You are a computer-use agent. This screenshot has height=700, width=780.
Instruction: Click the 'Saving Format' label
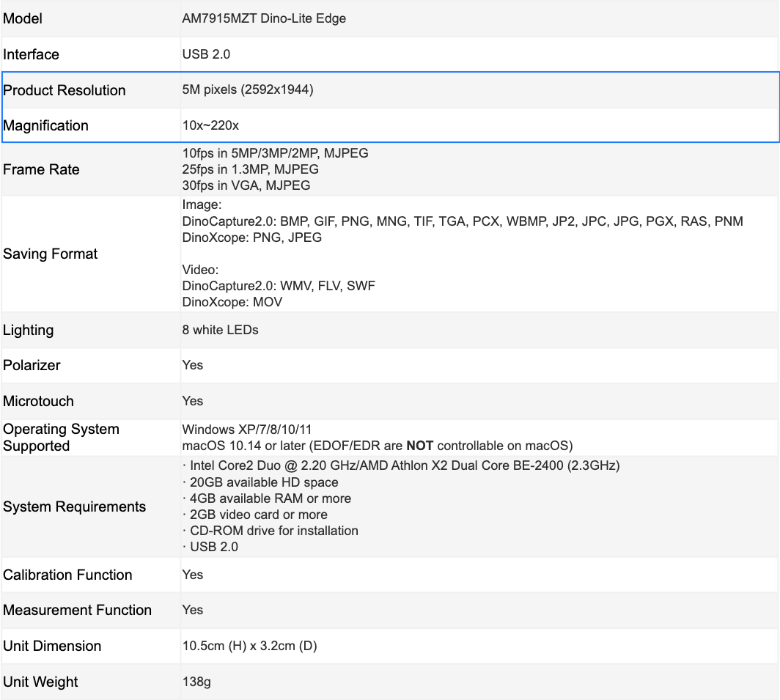[51, 254]
